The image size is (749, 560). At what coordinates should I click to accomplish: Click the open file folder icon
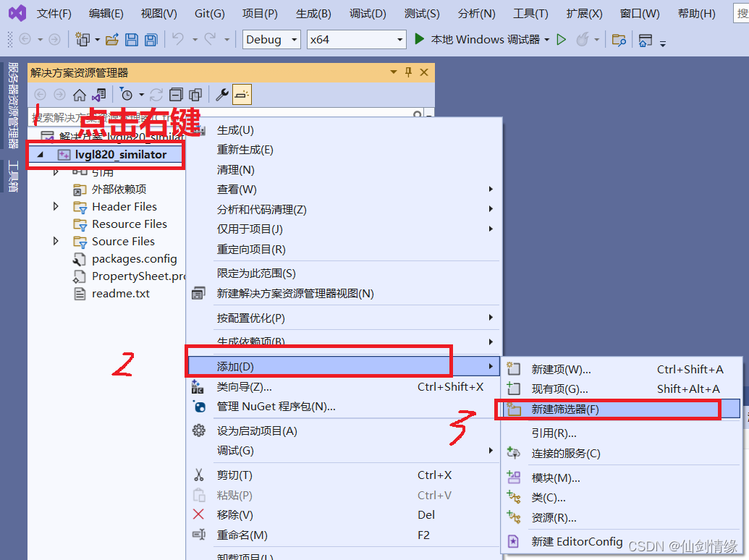(x=111, y=39)
